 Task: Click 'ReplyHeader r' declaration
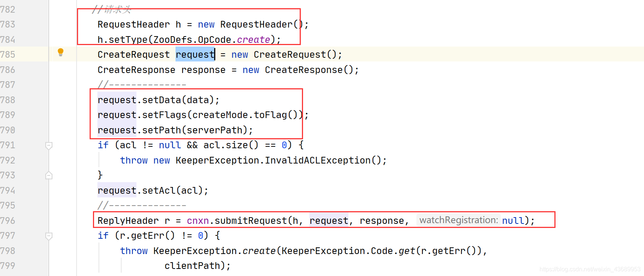[133, 221]
